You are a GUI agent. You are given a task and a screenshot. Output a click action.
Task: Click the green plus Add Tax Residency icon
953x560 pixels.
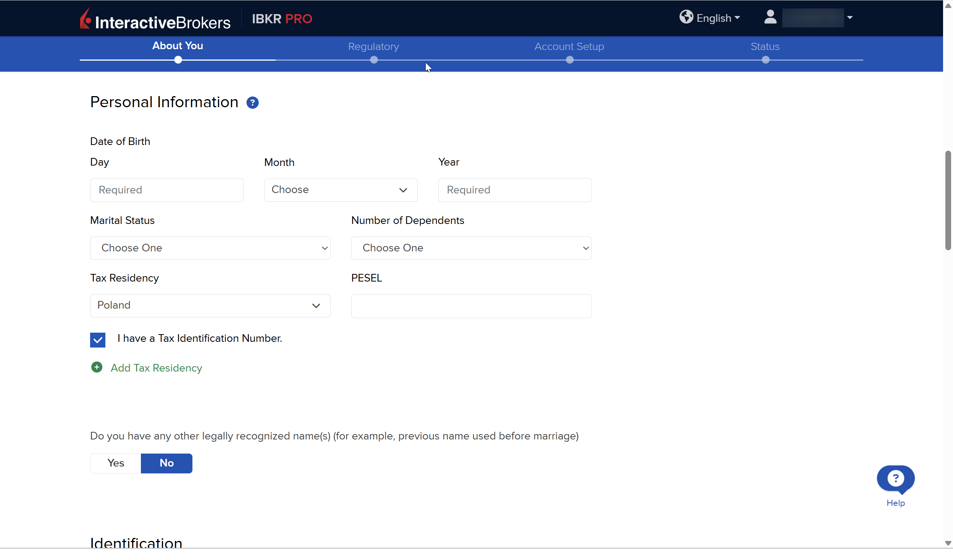coord(97,367)
